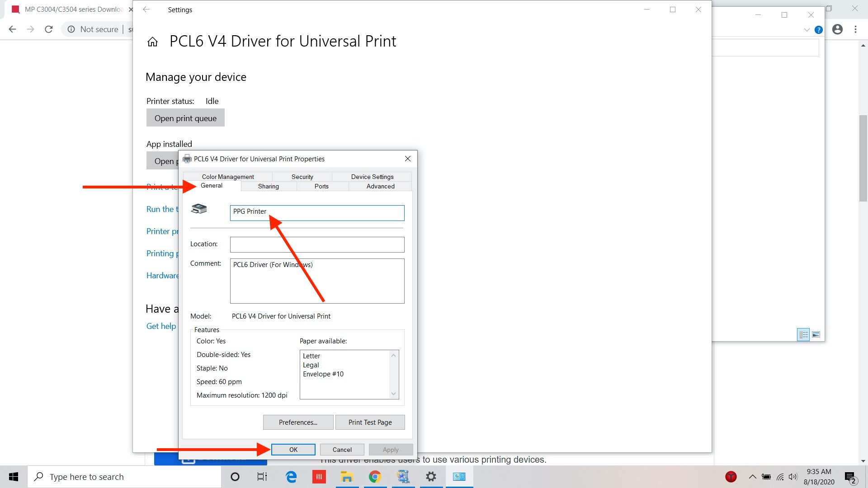Open the Settings gear on taskbar
This screenshot has width=868, height=488.
click(x=431, y=477)
